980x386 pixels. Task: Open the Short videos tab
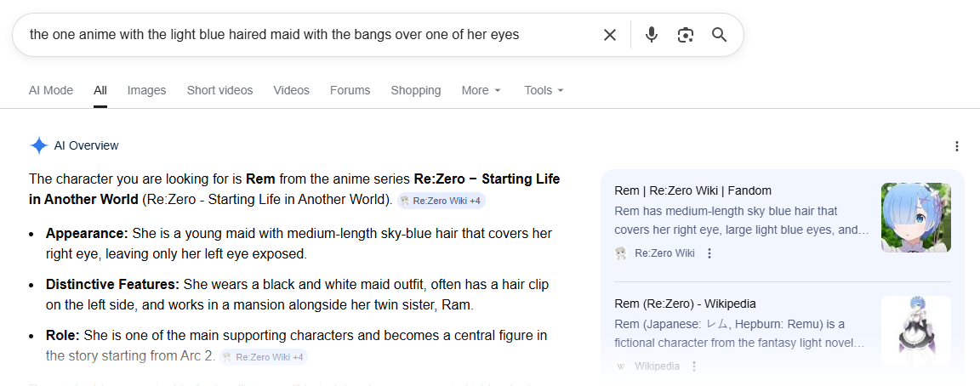[x=220, y=91]
